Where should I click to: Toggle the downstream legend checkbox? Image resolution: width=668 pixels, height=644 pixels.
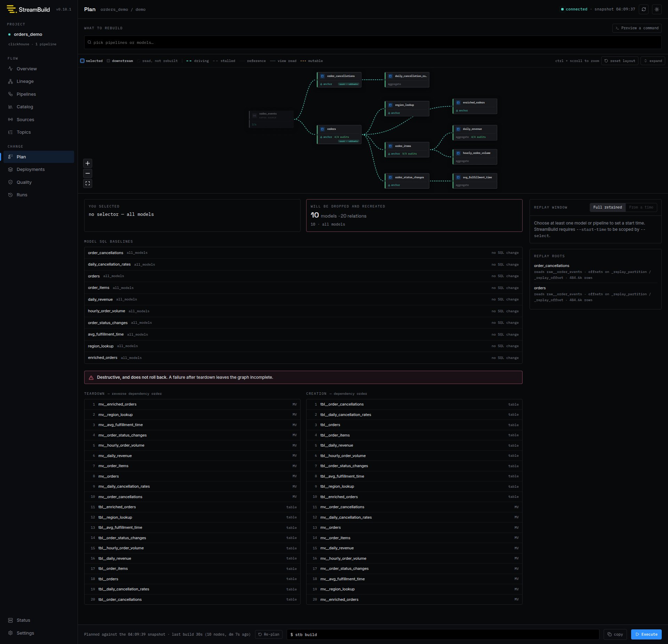[x=109, y=61]
